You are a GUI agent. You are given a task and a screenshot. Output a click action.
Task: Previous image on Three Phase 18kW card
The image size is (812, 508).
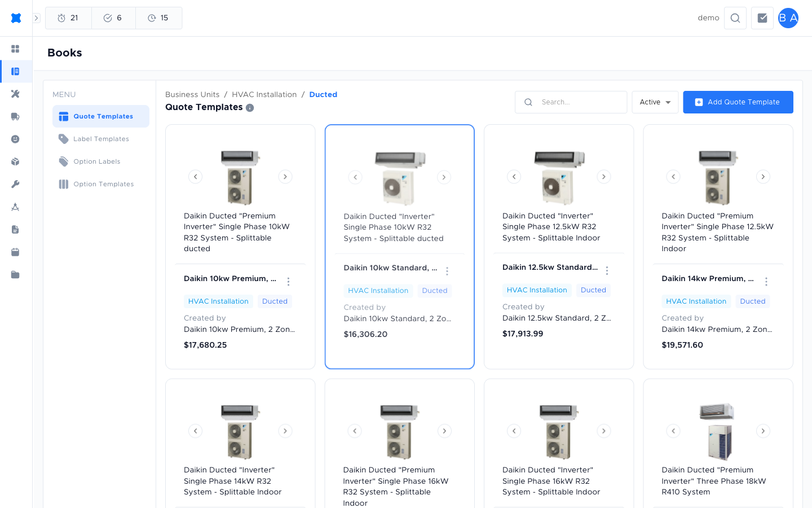click(673, 431)
